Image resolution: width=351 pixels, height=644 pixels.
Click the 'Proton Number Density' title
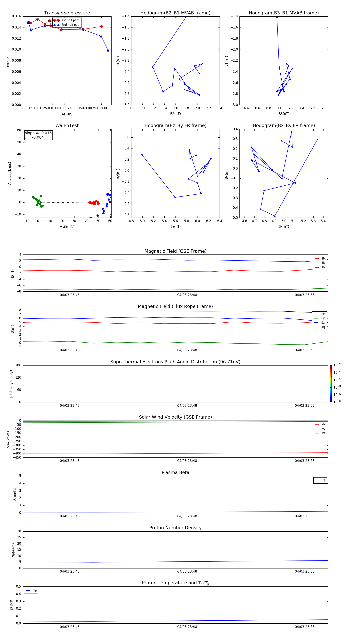[175, 528]
